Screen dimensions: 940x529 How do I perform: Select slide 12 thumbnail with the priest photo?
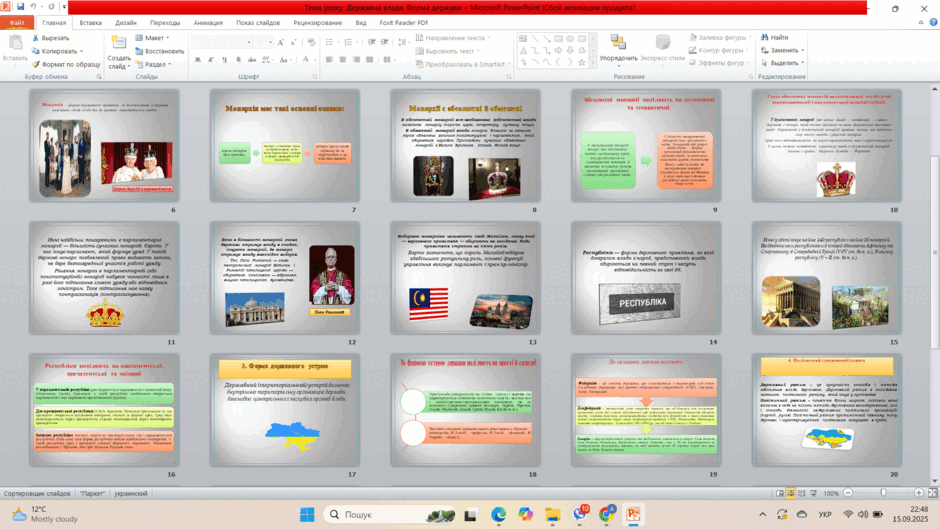point(285,278)
